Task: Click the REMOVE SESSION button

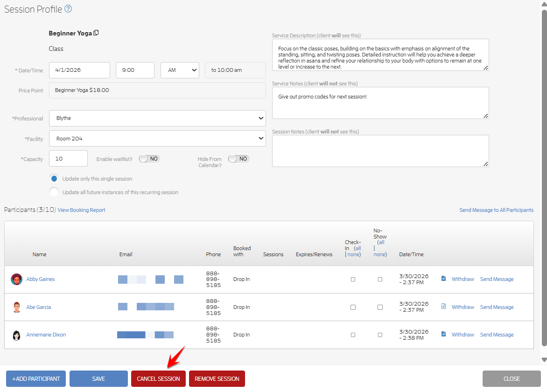Action: click(217, 379)
